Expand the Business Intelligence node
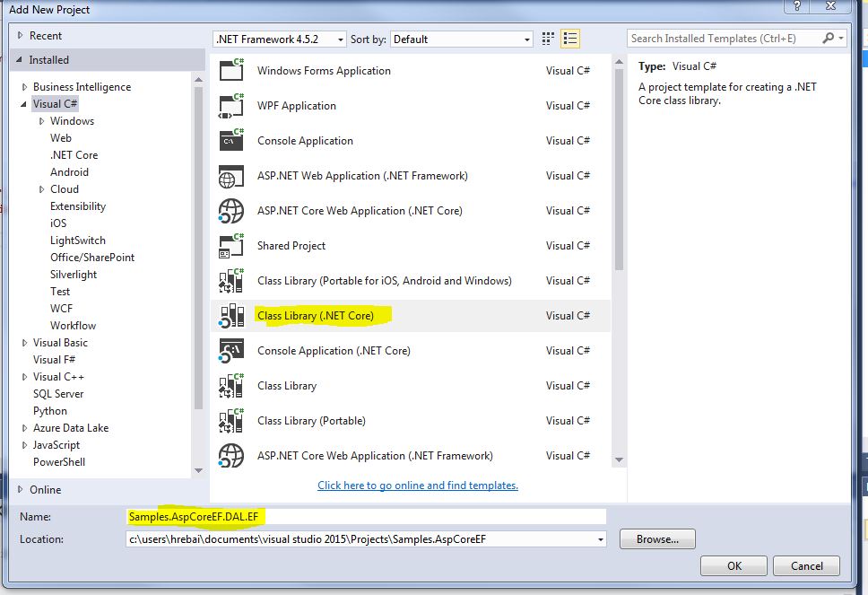This screenshot has height=595, width=868. point(24,87)
